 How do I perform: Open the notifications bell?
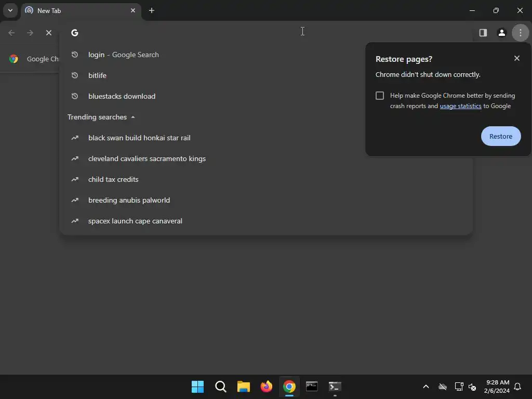[517, 387]
